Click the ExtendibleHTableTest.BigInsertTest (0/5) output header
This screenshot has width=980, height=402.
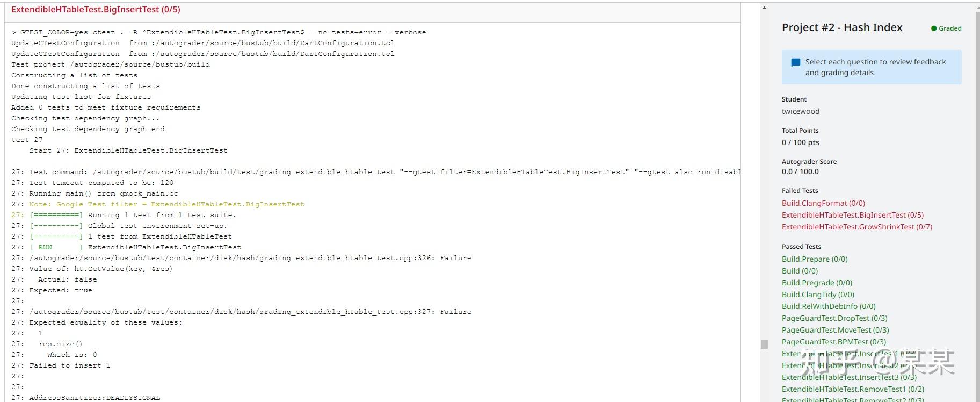96,10
